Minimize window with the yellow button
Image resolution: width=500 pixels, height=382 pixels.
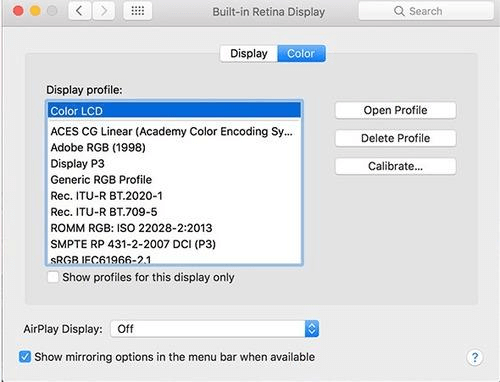click(35, 11)
